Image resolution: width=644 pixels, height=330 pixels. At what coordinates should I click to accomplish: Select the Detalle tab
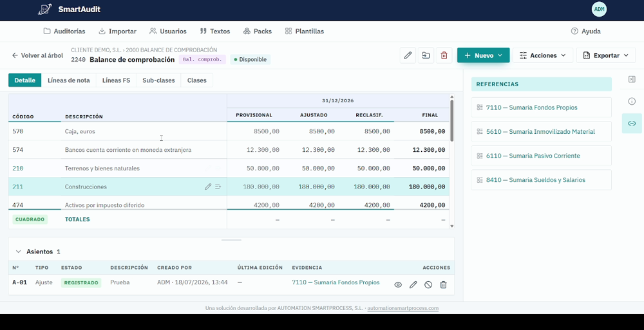coord(25,80)
